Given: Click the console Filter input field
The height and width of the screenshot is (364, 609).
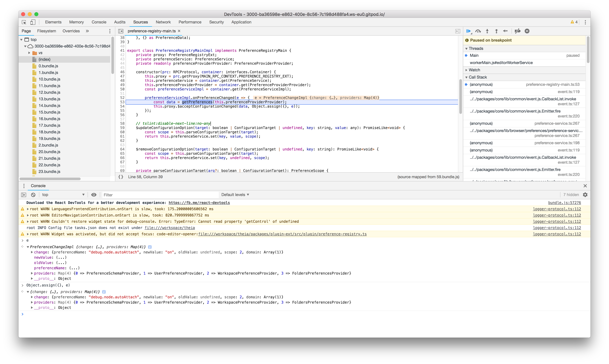Looking at the screenshot, I should (x=160, y=195).
